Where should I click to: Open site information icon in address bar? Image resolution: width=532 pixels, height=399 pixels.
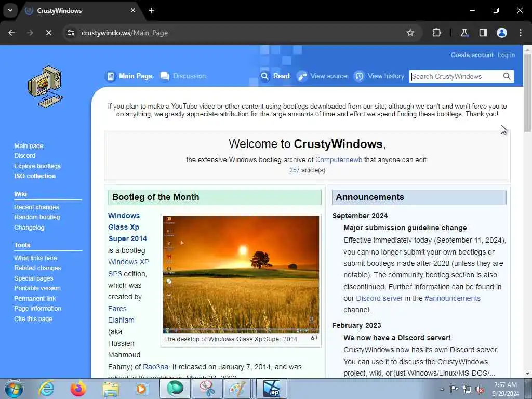pyautogui.click(x=71, y=33)
